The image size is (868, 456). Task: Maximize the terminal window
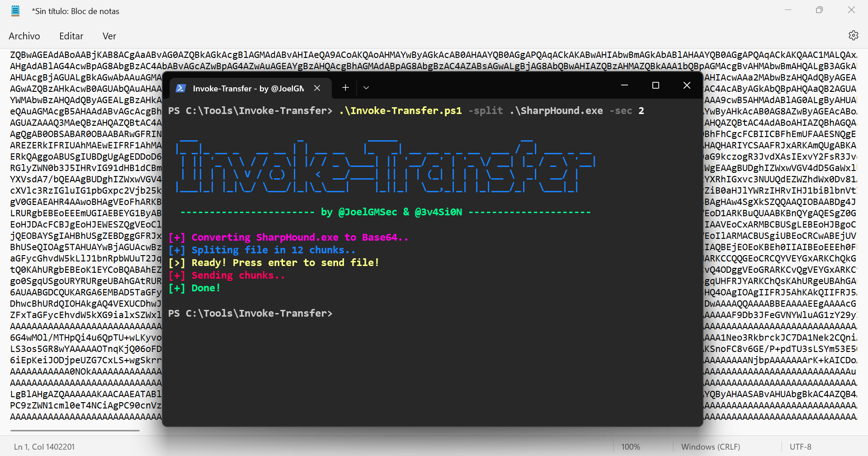656,85
